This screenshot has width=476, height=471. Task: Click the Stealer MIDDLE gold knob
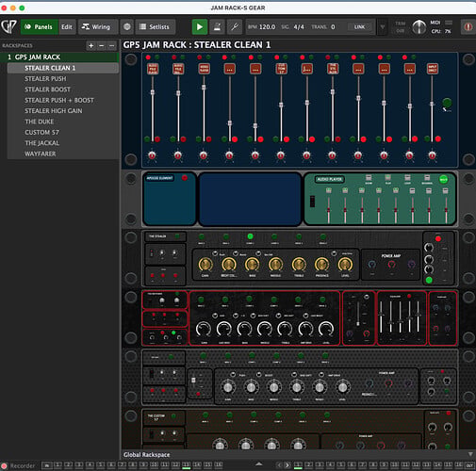pyautogui.click(x=275, y=265)
